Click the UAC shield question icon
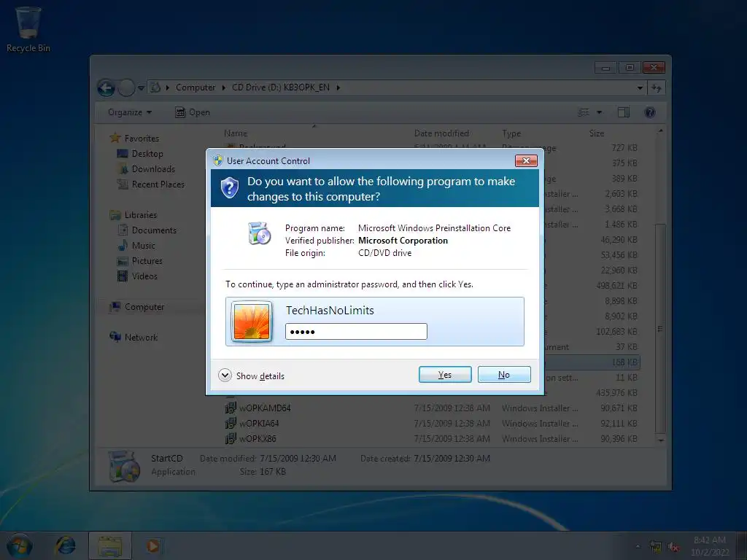 click(x=230, y=187)
